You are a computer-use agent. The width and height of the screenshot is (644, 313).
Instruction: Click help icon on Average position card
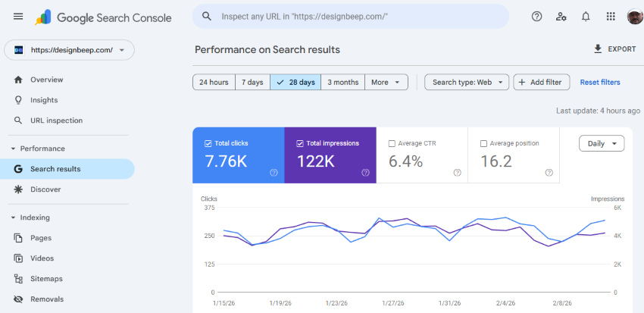[549, 173]
